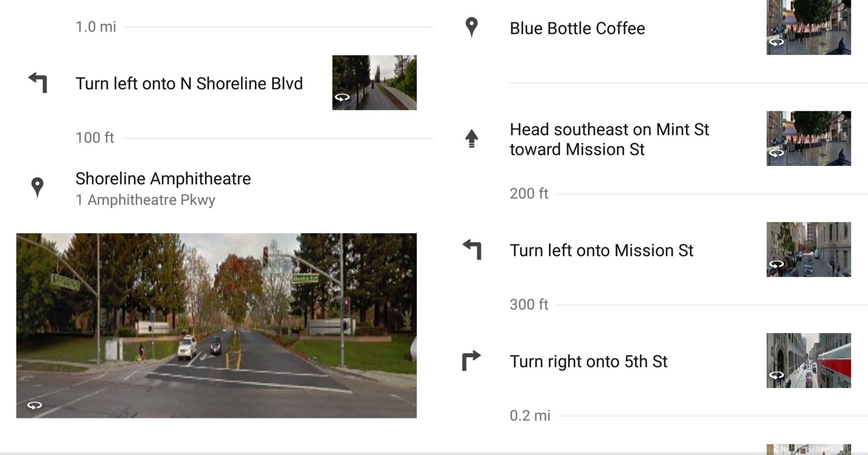Select the Blue Bottle Coffee destination label

tap(577, 28)
